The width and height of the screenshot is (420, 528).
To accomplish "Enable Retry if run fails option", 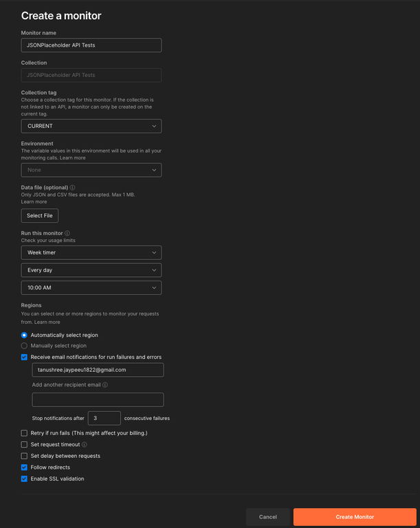I will pyautogui.click(x=24, y=433).
